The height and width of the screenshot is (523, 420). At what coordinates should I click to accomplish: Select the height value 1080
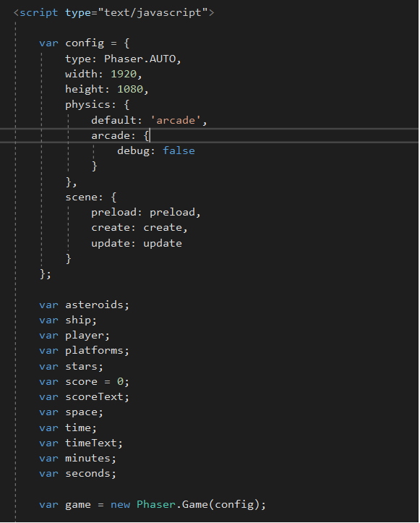coord(130,90)
